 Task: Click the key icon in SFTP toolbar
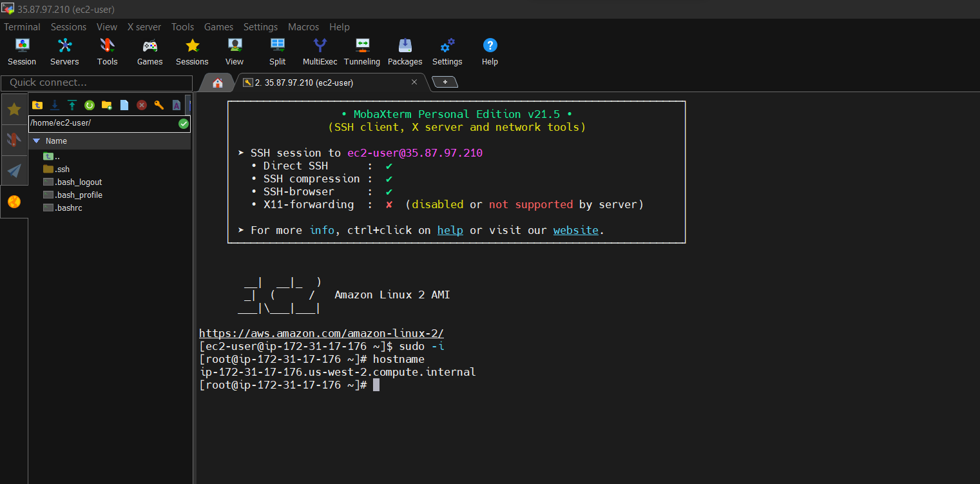(159, 105)
